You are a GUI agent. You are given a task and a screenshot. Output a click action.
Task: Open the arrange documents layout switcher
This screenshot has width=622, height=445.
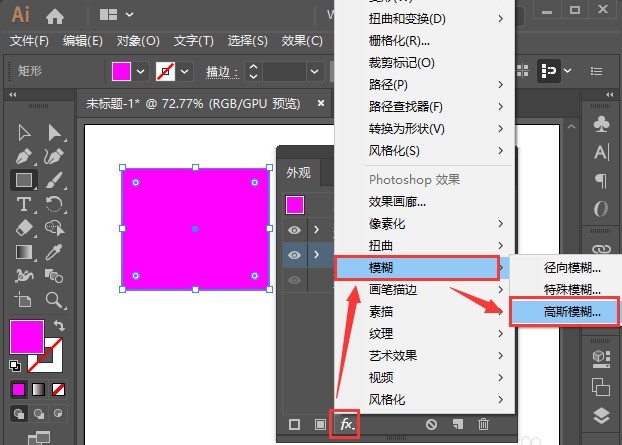pyautogui.click(x=116, y=15)
